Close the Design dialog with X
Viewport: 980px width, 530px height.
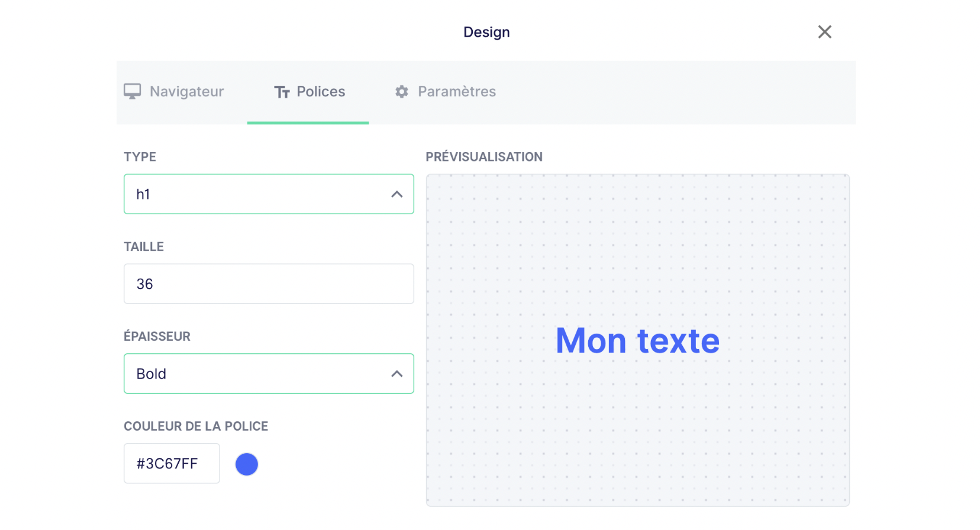824,32
